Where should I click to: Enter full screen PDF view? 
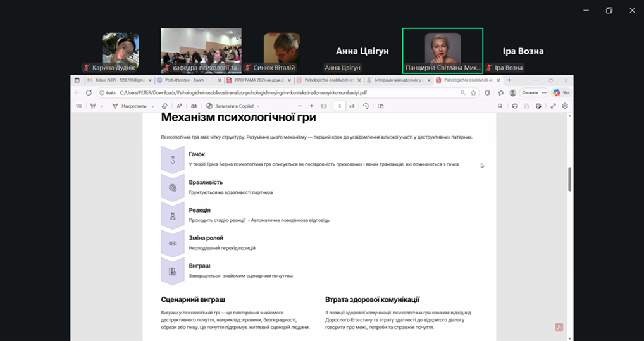coord(553,106)
